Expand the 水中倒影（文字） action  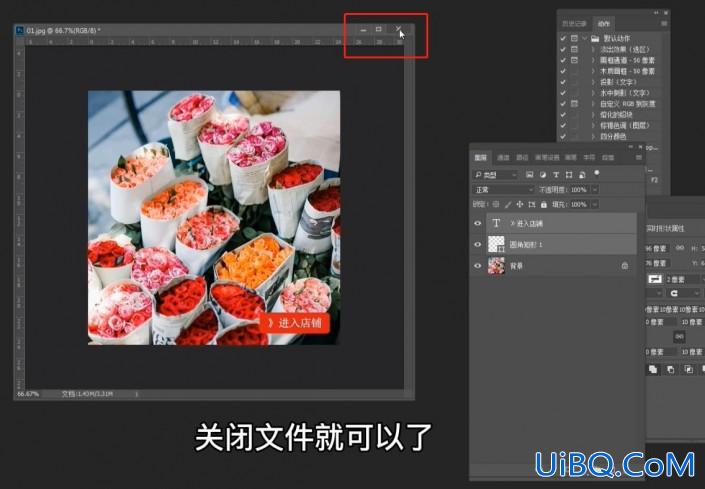593,93
